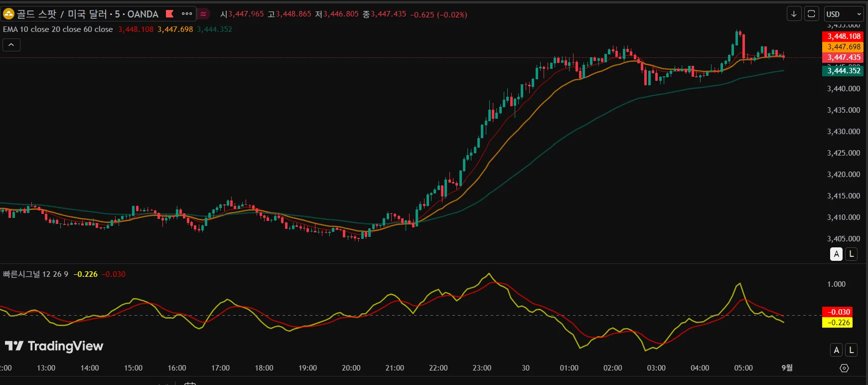Click the 05:00 time axis label
The height and width of the screenshot is (385, 868).
743,368
